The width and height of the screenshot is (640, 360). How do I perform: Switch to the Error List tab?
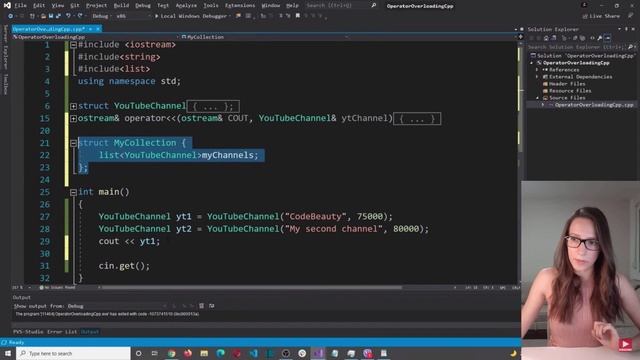tap(62, 332)
